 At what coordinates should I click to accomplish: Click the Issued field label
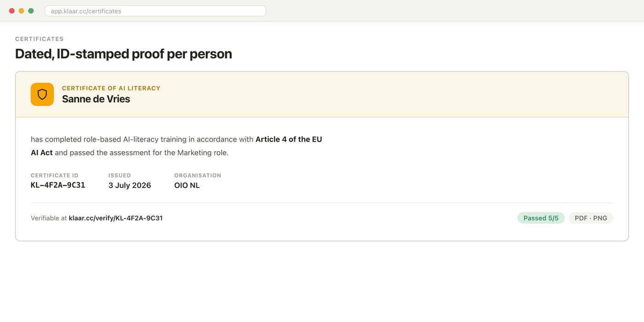[x=120, y=175]
